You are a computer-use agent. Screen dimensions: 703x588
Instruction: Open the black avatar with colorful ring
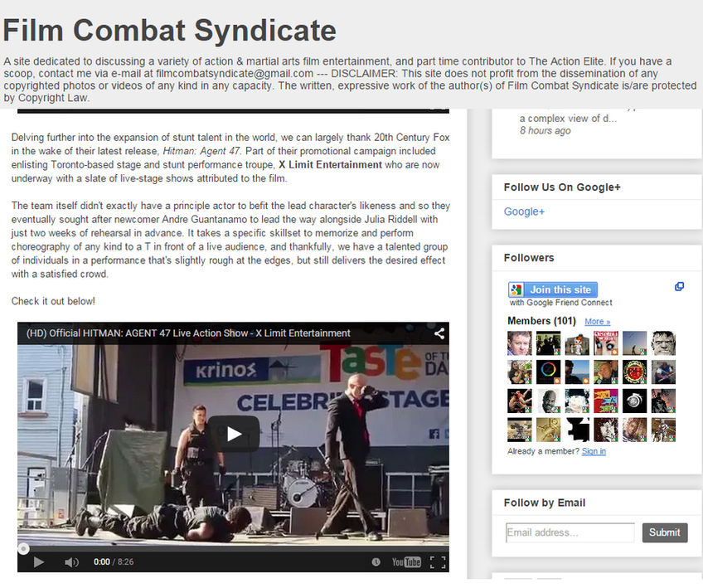click(548, 372)
